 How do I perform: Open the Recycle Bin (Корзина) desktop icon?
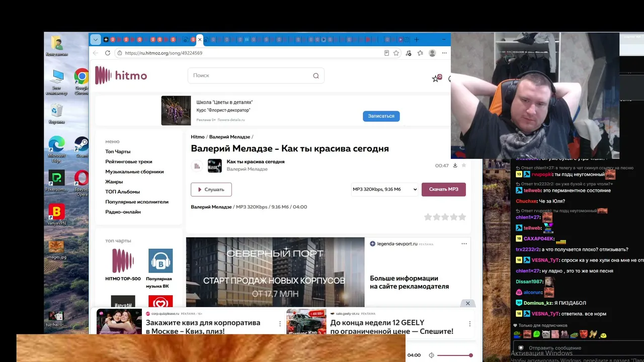[x=57, y=114]
